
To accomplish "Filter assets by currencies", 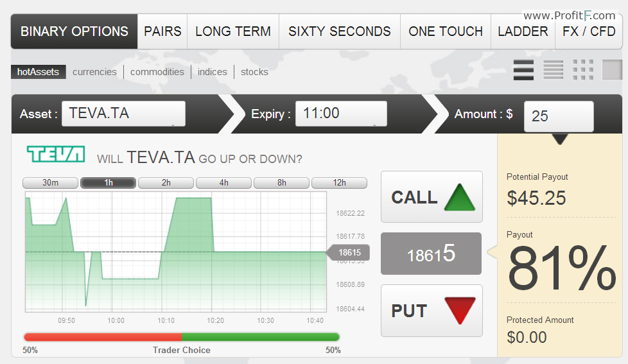I will pyautogui.click(x=94, y=72).
